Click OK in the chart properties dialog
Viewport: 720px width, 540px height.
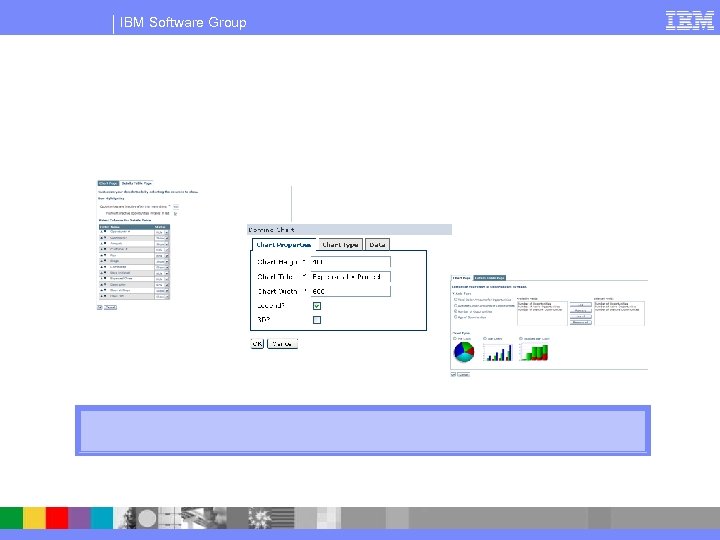pos(257,344)
